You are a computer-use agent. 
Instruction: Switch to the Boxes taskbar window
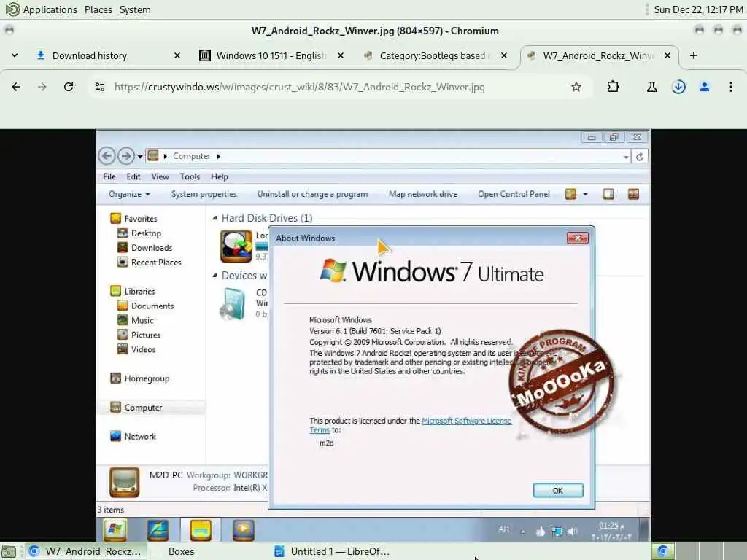[181, 551]
